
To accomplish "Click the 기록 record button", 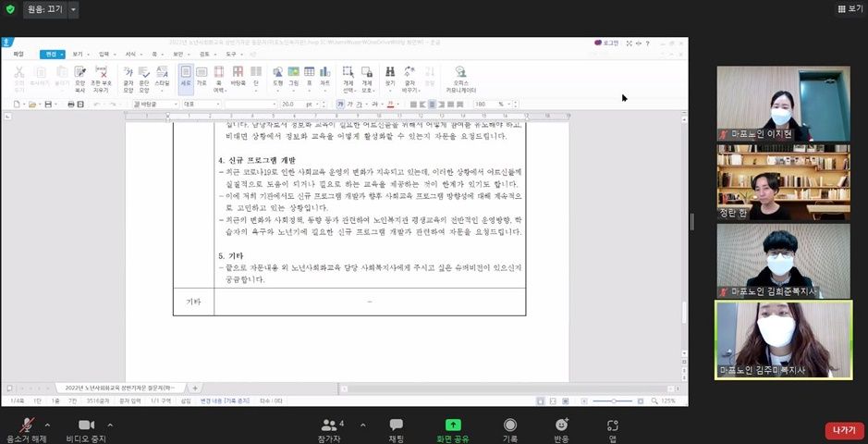I will (x=510, y=430).
